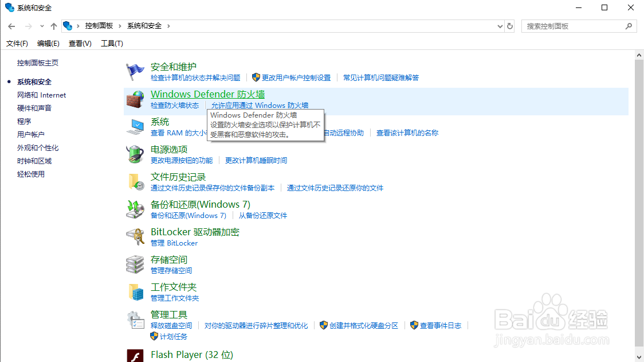Click the 管理工具 gear checklist icon
644x362 pixels.
136,320
